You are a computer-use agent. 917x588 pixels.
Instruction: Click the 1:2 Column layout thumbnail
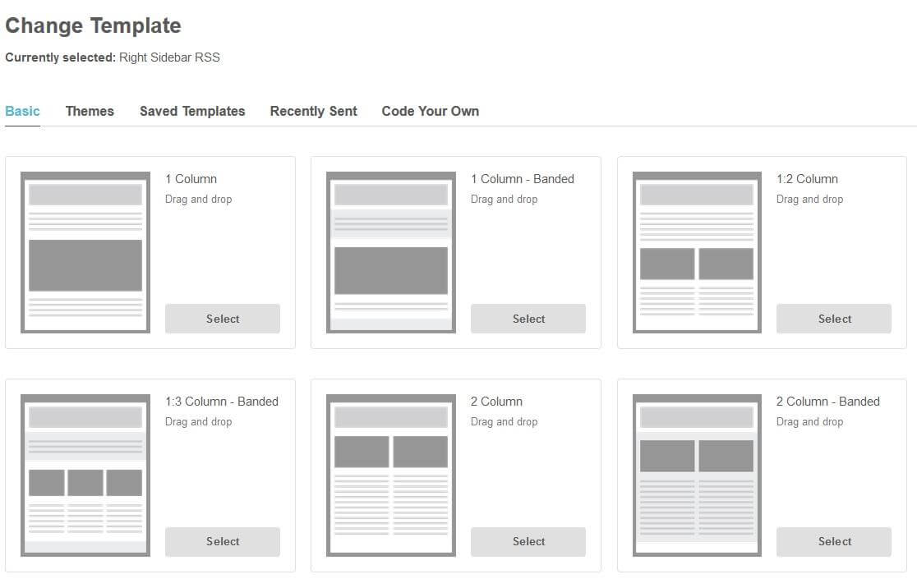[697, 252]
